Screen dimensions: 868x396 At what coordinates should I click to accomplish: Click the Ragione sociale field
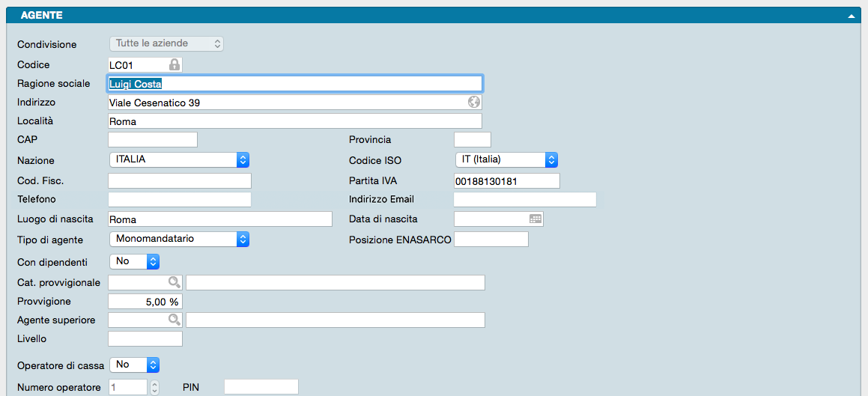(x=295, y=84)
